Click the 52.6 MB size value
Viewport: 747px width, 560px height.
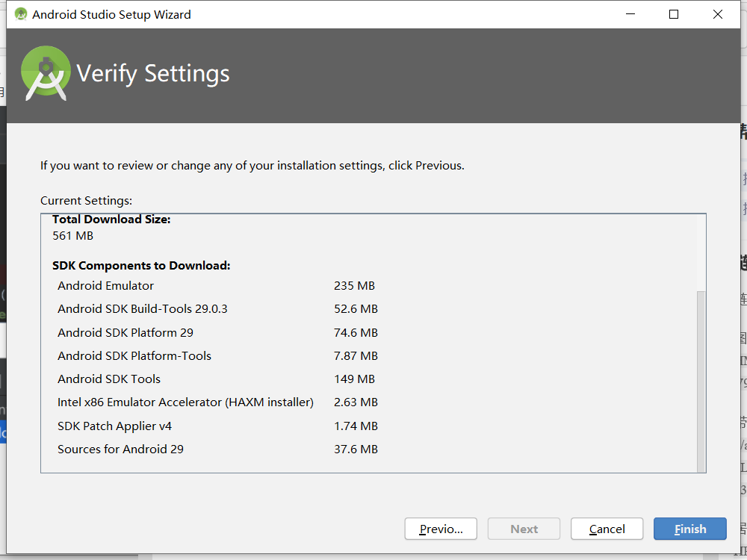(356, 309)
